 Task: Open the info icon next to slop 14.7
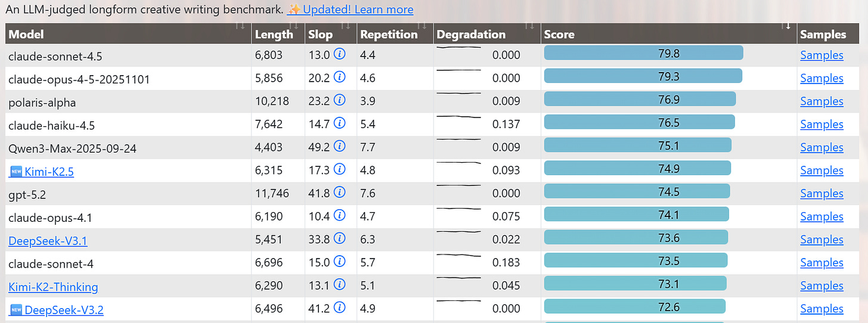(x=340, y=123)
